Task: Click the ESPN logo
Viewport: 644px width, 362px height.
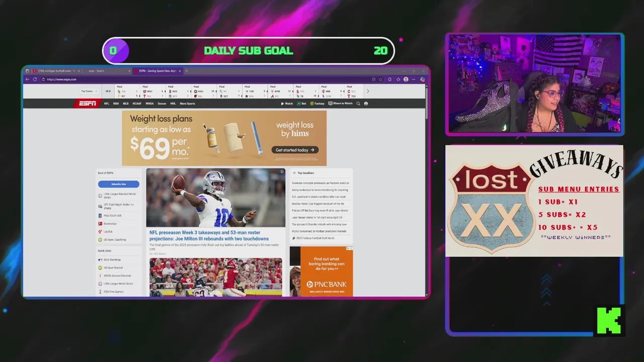Action: pyautogui.click(x=87, y=104)
